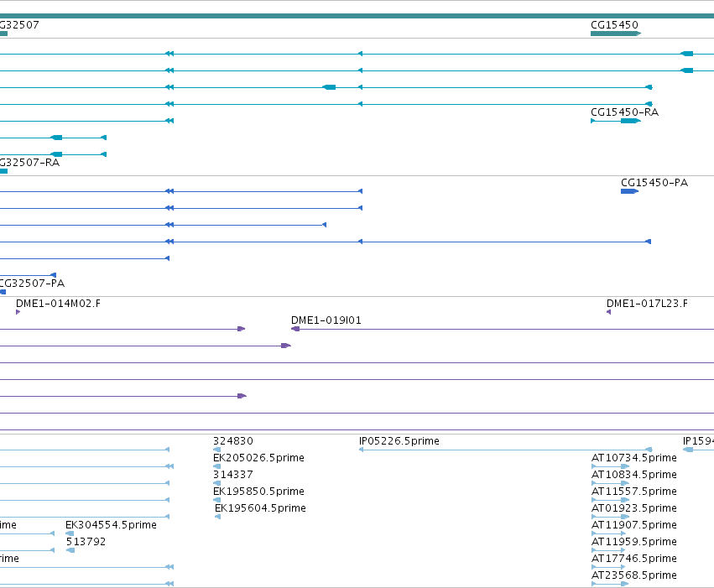The image size is (714, 588).
Task: Click the AT11907.5prime EST arrow feature
Action: coord(608,533)
